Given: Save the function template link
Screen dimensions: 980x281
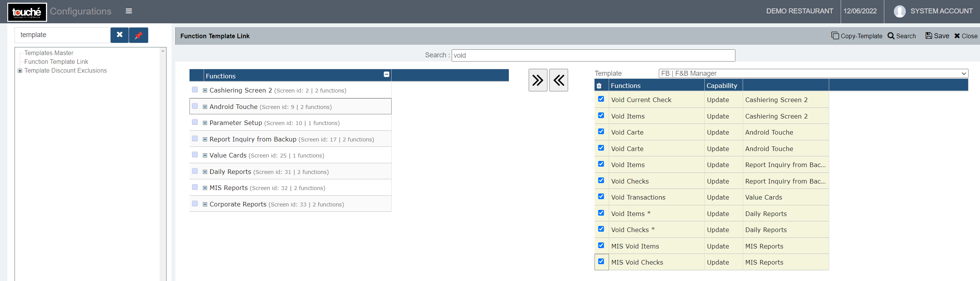Looking at the screenshot, I should [937, 36].
